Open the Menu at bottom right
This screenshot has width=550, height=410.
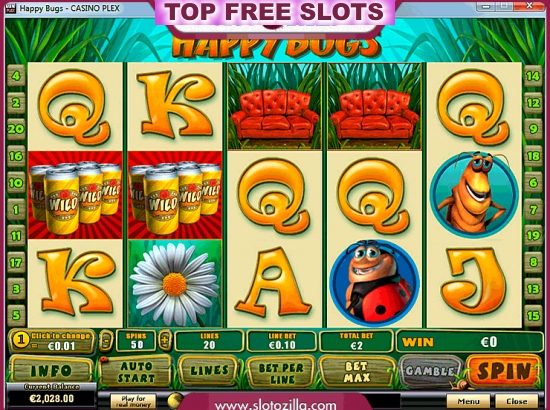point(468,401)
